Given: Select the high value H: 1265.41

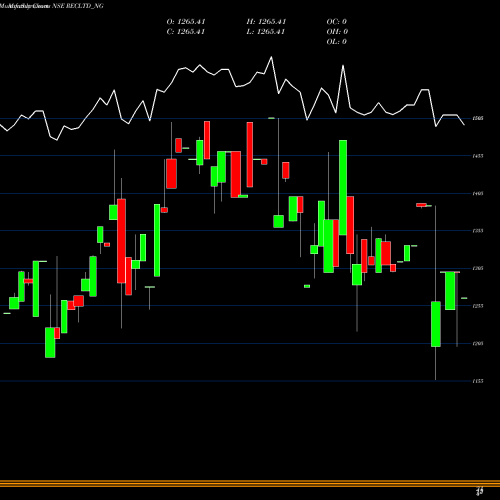Looking at the screenshot, I should [266, 22].
